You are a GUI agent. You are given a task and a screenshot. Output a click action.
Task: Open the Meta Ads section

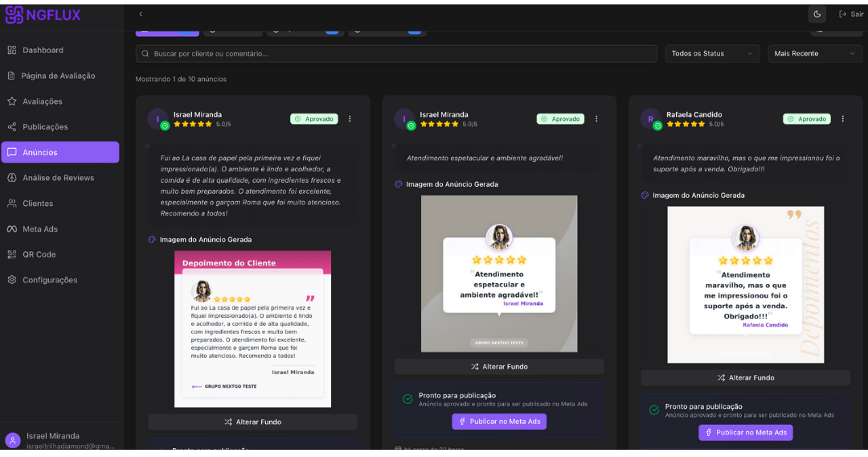(x=40, y=229)
